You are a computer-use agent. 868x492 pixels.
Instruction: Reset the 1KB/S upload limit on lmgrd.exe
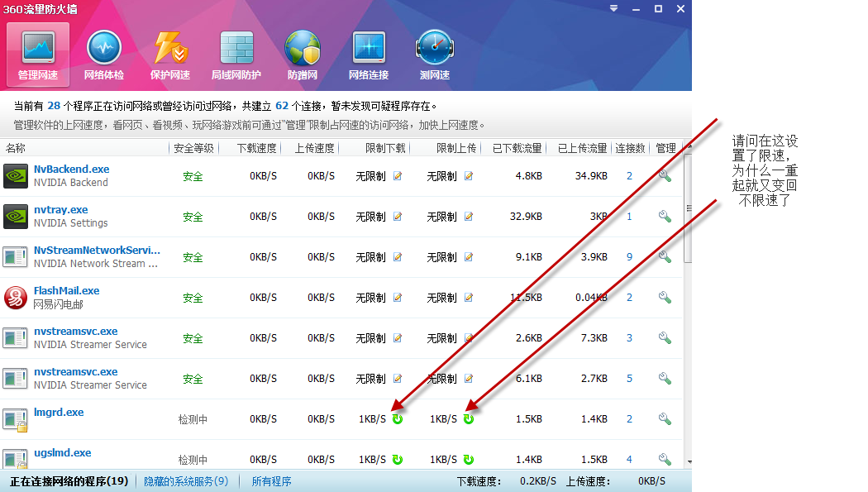pyautogui.click(x=469, y=419)
